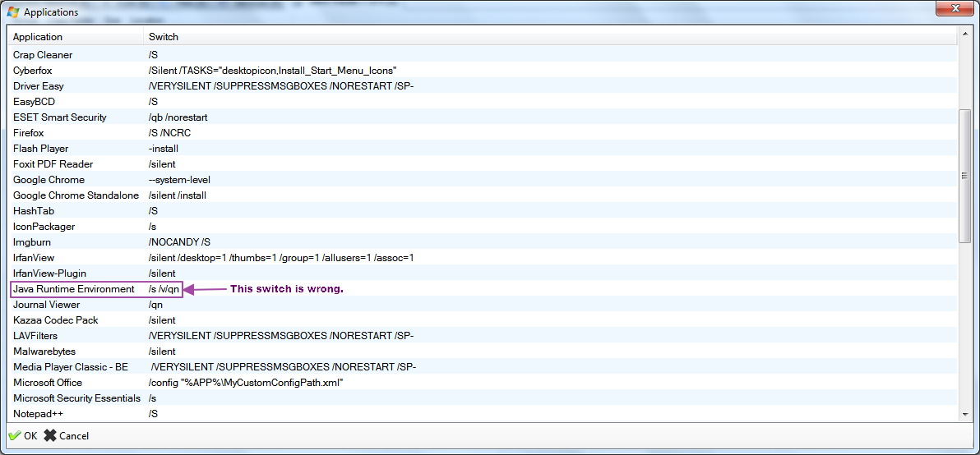This screenshot has width=980, height=455.
Task: Select the Microsoft Office row
Action: (48, 383)
